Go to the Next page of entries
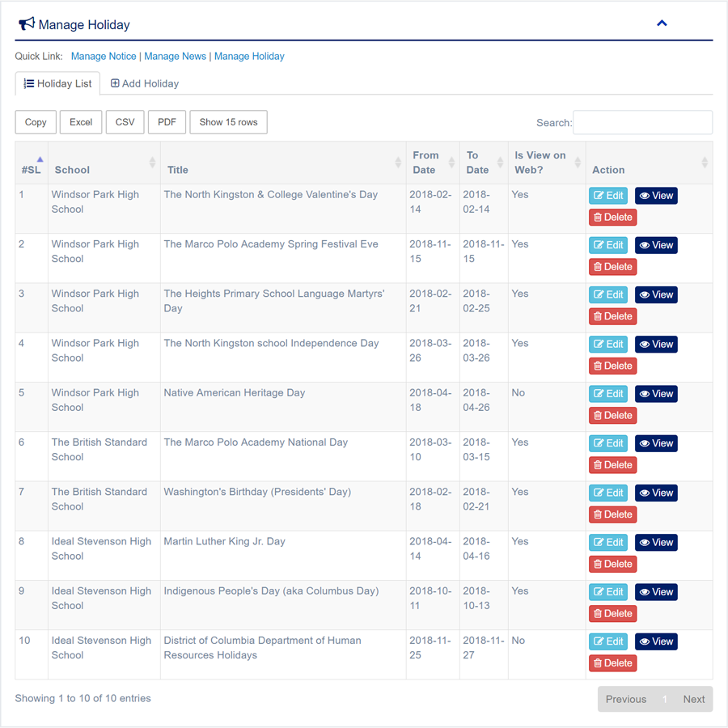This screenshot has width=728, height=728. pos(693,700)
